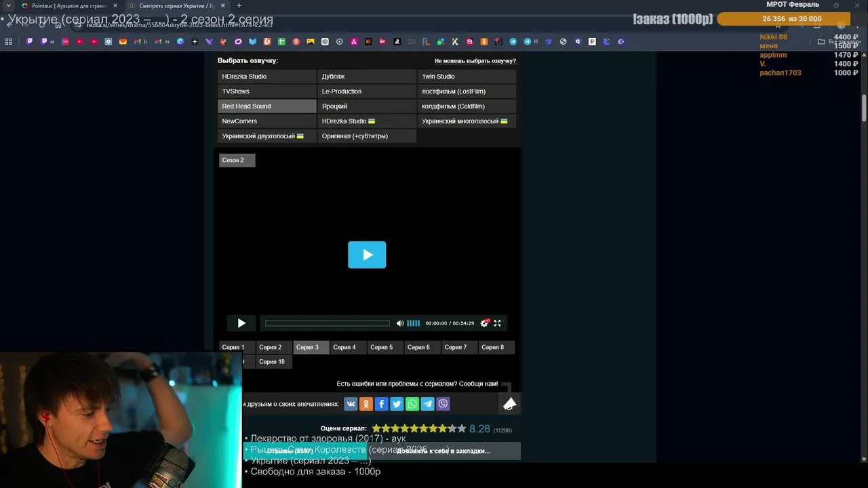The image size is (868, 488).
Task: Select the Дубляж voiceover
Action: [x=367, y=77]
